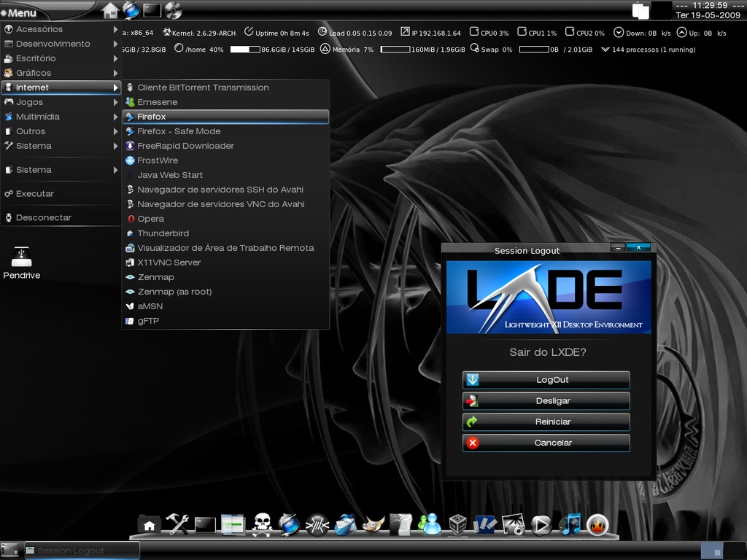The image size is (747, 560).
Task: Expand the Escritório submenu arrow
Action: point(115,58)
